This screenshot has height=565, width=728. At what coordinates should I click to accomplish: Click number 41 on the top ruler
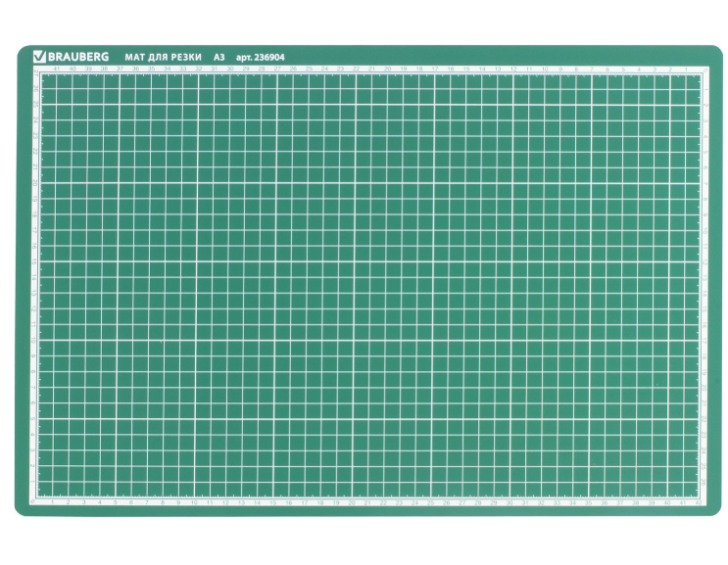56,71
